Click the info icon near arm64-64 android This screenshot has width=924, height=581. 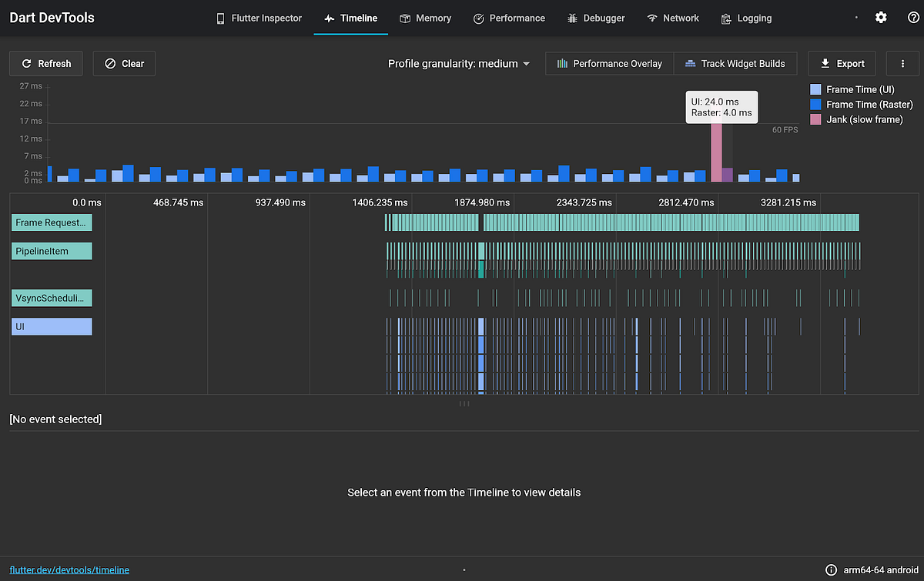(831, 570)
